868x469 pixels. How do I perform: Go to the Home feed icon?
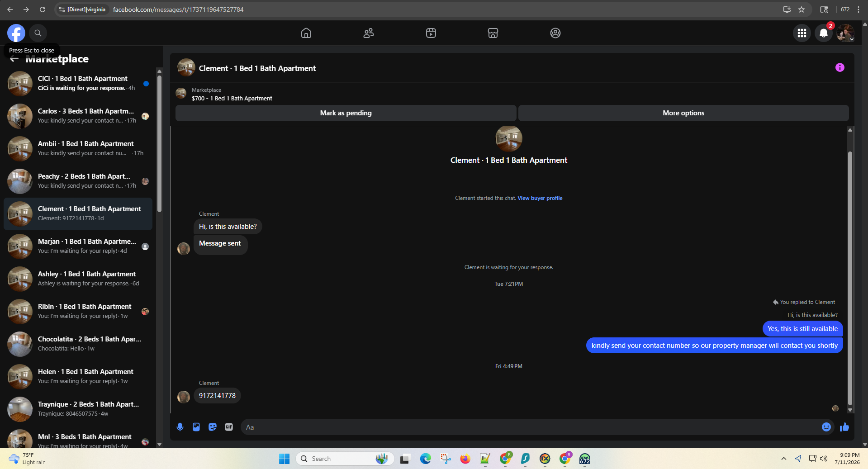click(x=306, y=33)
